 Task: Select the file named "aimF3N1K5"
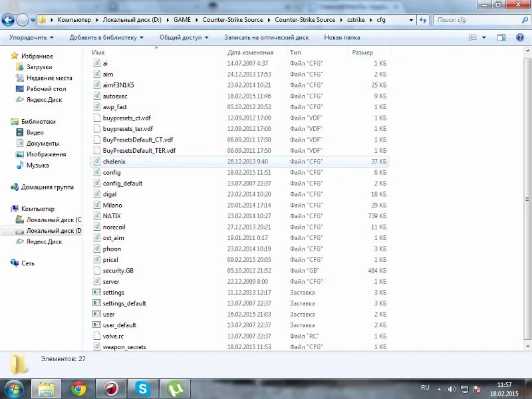coord(118,85)
